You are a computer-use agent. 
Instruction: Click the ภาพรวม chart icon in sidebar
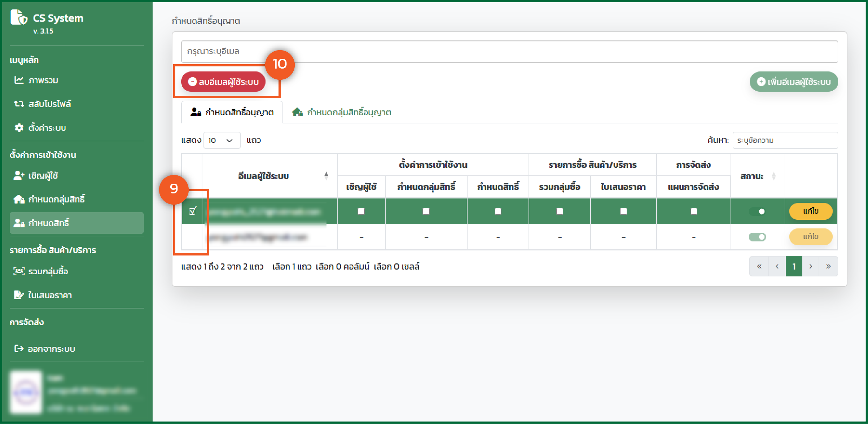tap(19, 80)
